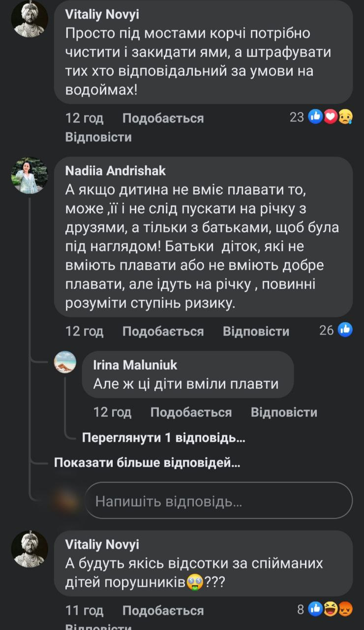Expand 'Показати більше відповідей' thread
Viewport: 364px width, 630px height.
(147, 463)
